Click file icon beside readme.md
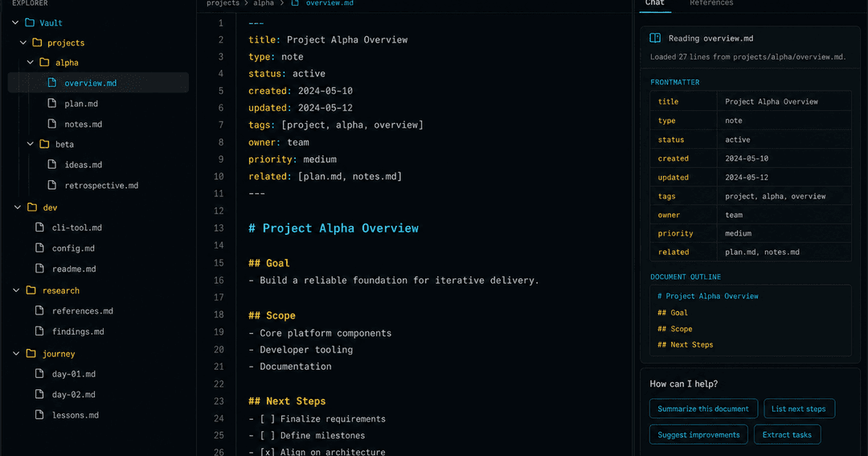Viewport: 868px width, 456px height. coord(40,268)
